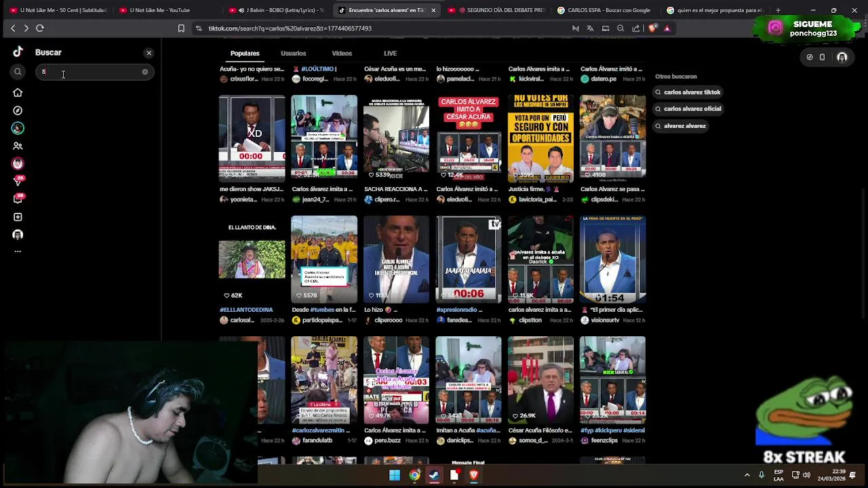Open user peru.buzz profile

(x=388, y=441)
